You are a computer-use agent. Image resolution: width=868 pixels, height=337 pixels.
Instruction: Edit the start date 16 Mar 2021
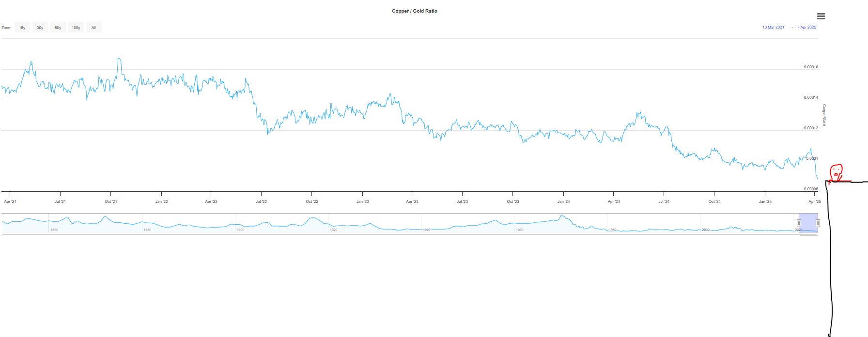(x=773, y=27)
